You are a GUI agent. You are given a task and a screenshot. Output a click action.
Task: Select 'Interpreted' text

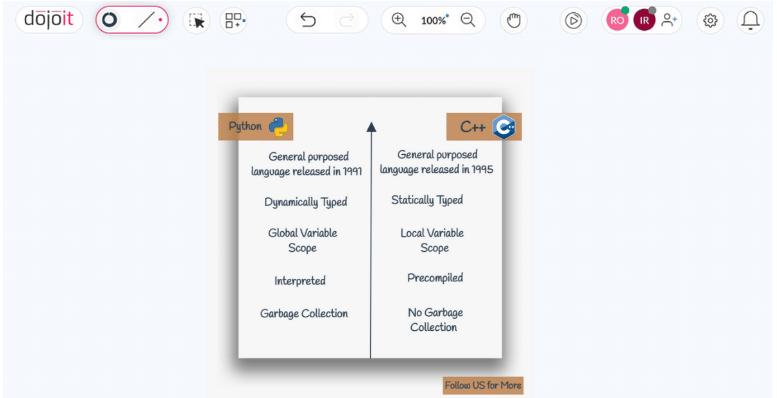pyautogui.click(x=300, y=281)
